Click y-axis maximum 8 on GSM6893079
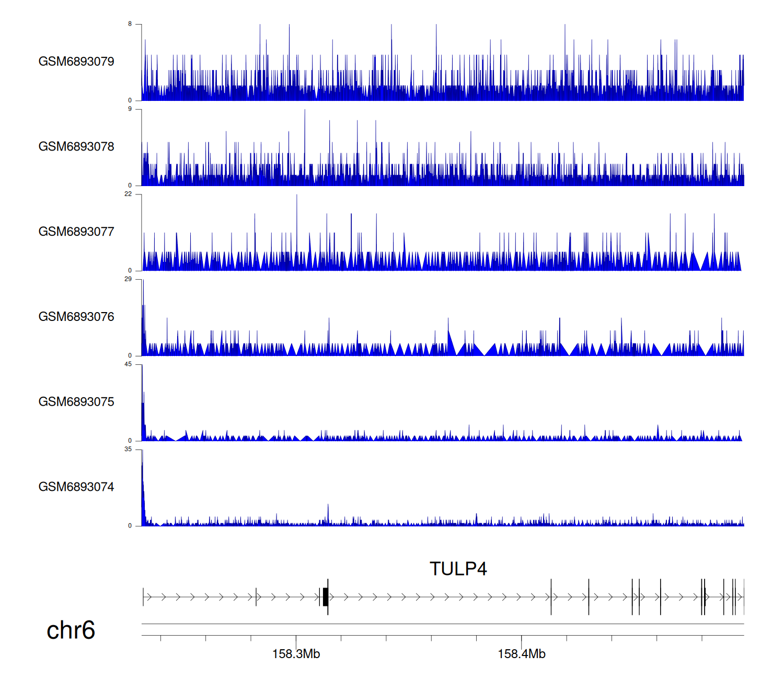The image size is (784, 690). point(130,24)
